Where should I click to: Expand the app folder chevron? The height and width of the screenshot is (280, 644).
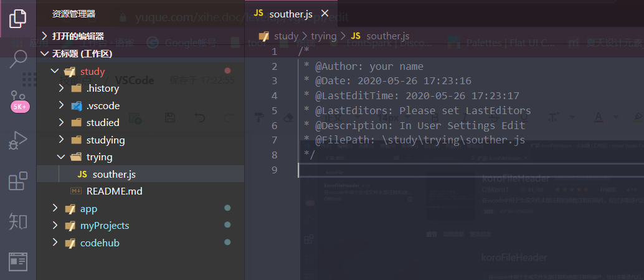pos(55,208)
